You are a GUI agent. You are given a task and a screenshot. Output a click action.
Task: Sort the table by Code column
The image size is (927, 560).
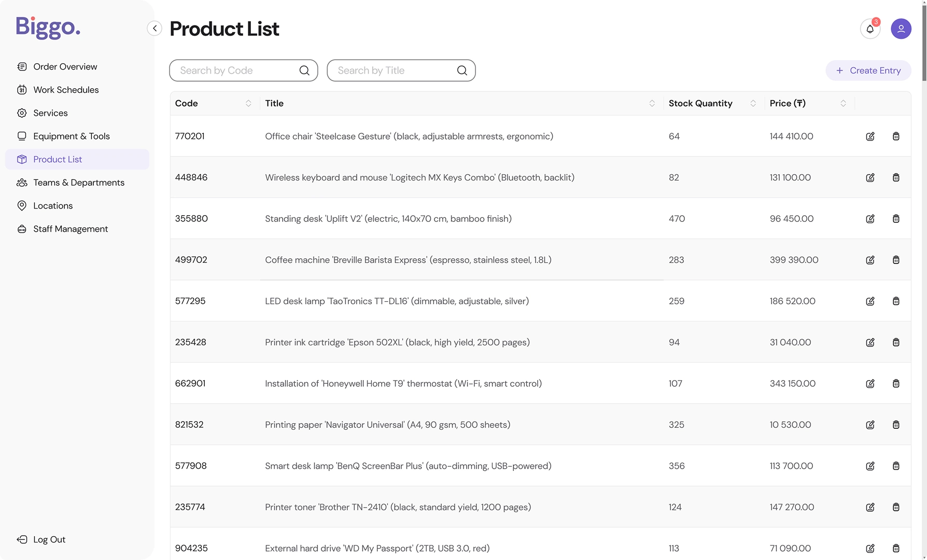pos(248,104)
